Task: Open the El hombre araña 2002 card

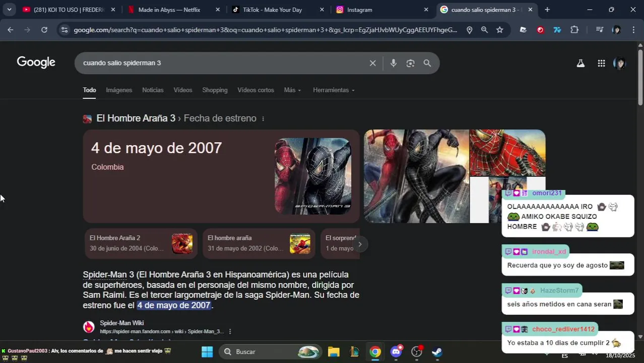Action: click(x=259, y=244)
